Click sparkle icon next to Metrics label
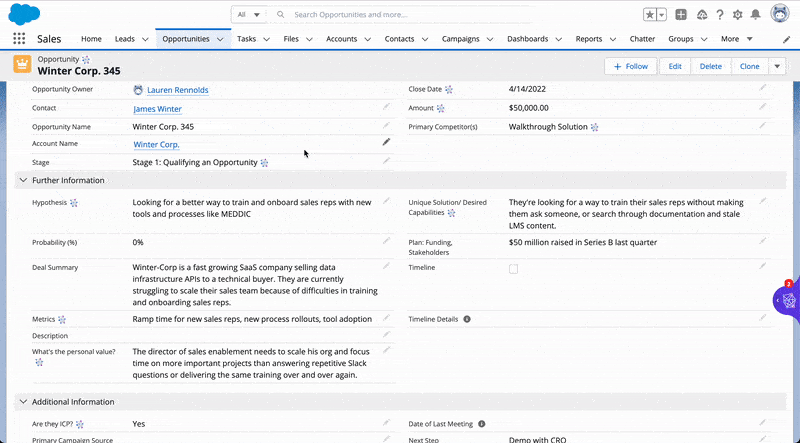Image resolution: width=800 pixels, height=443 pixels. [x=62, y=320]
